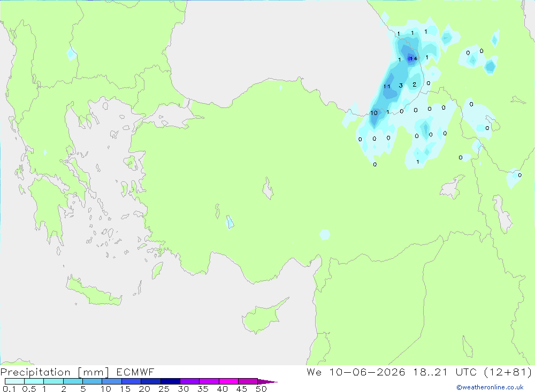Click the small blue lake in central Turkey

click(230, 222)
